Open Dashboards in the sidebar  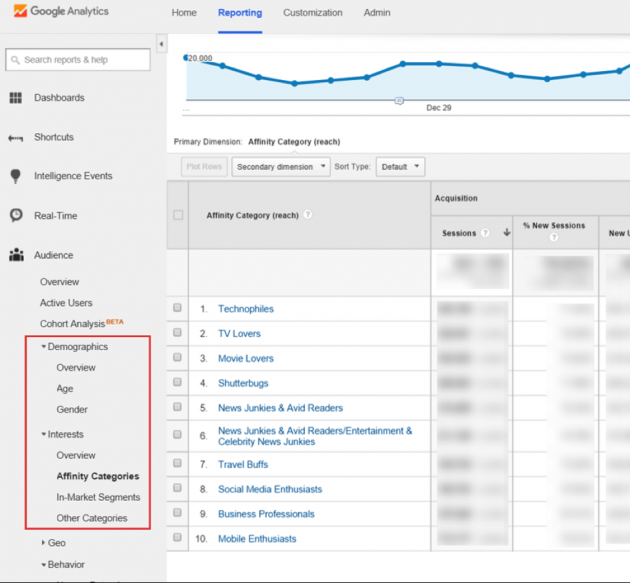click(x=59, y=98)
